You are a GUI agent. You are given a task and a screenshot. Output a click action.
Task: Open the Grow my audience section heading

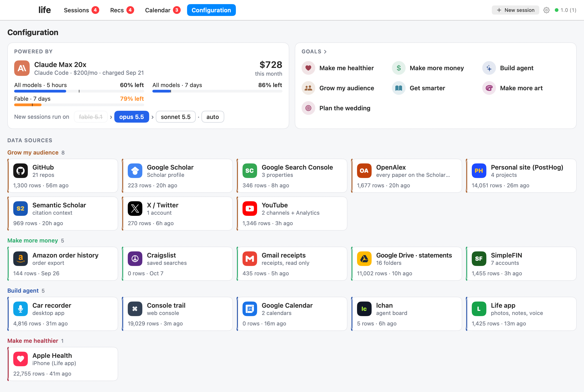pos(33,152)
